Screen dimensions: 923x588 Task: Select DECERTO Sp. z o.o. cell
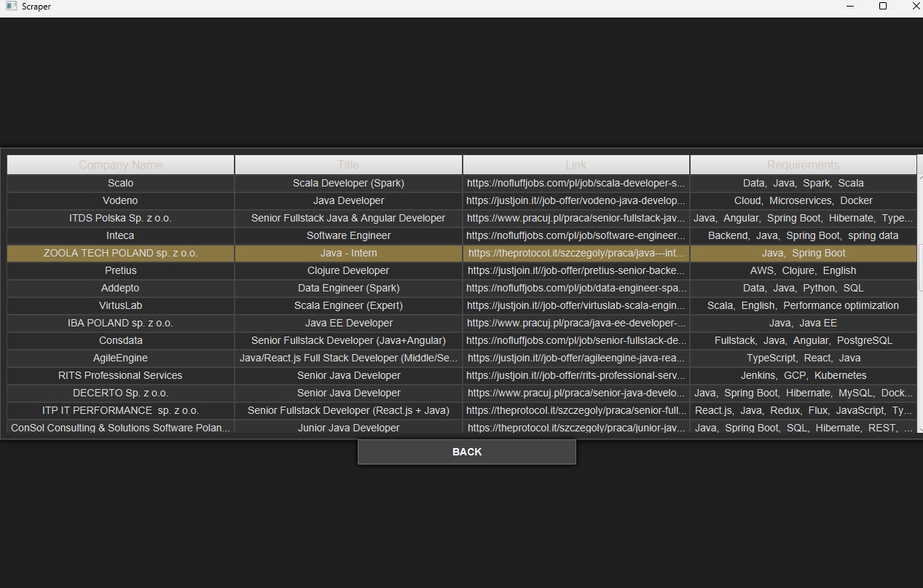tap(121, 393)
